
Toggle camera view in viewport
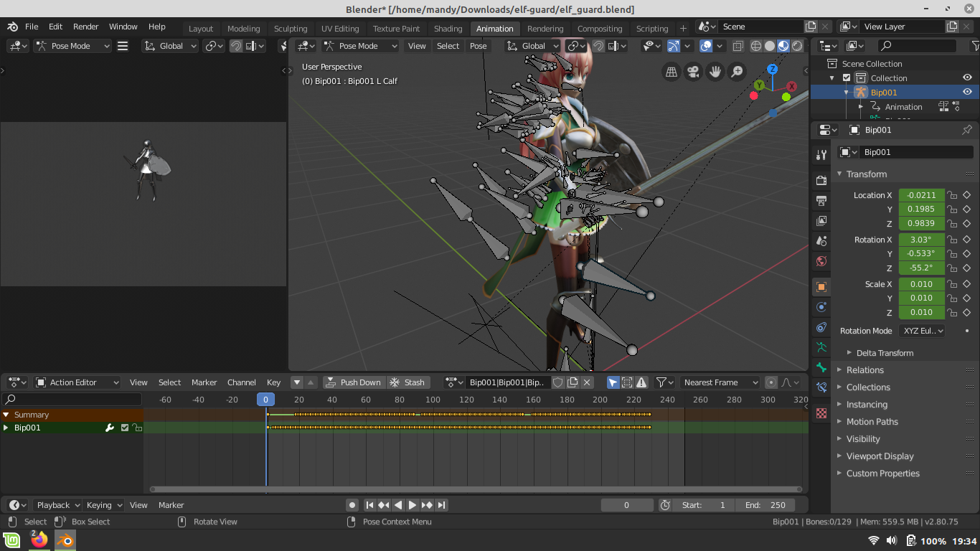pos(693,72)
